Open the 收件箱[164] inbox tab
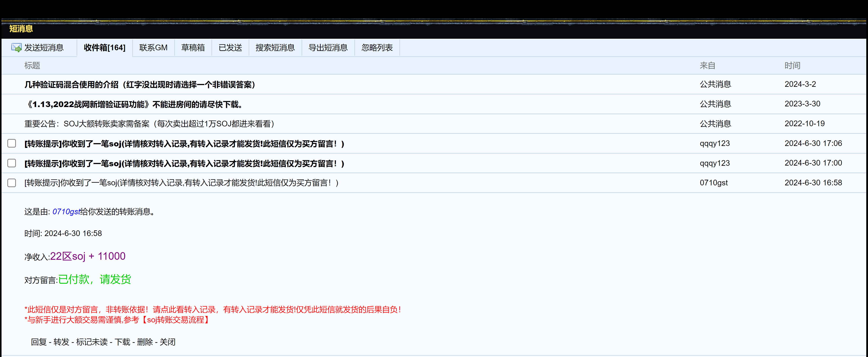Viewport: 868px width, 357px height. click(104, 48)
